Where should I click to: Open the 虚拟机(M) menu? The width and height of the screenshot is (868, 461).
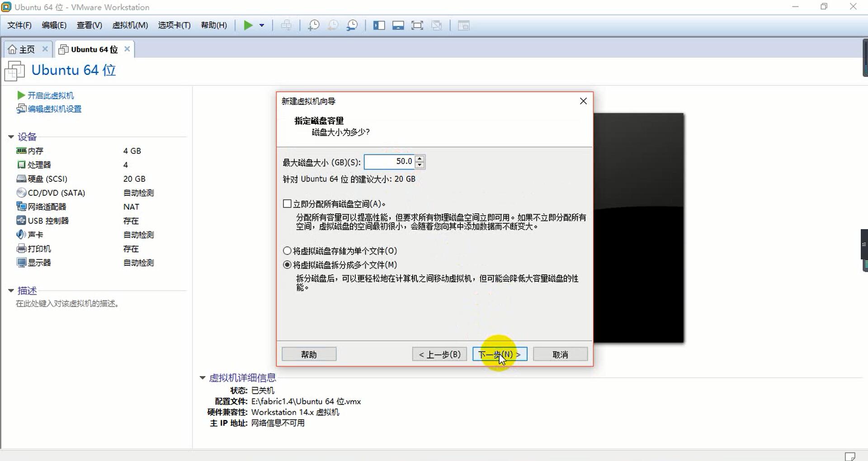130,25
